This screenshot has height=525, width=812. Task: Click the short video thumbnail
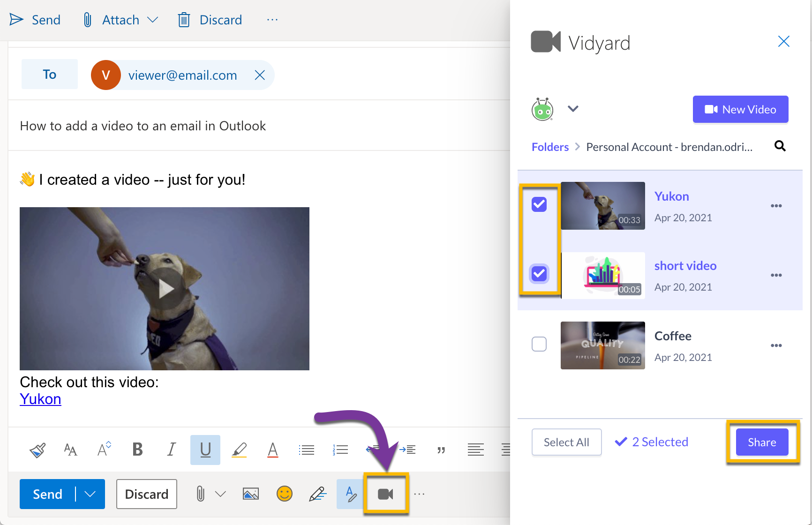click(603, 276)
